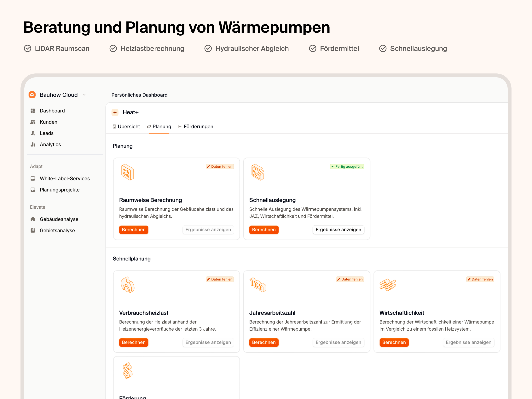This screenshot has width=532, height=399.
Task: Open Gebietsanalyse in the sidebar
Action: click(57, 231)
